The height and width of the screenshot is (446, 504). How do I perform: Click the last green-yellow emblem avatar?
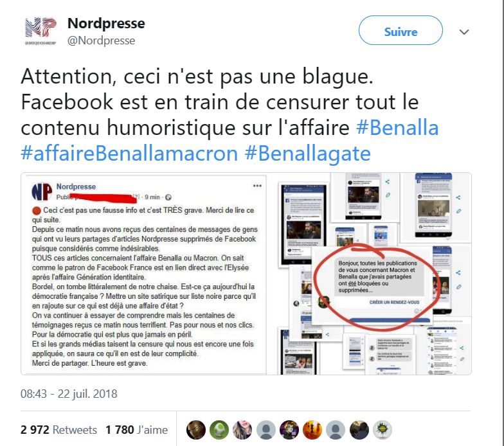tap(382, 429)
